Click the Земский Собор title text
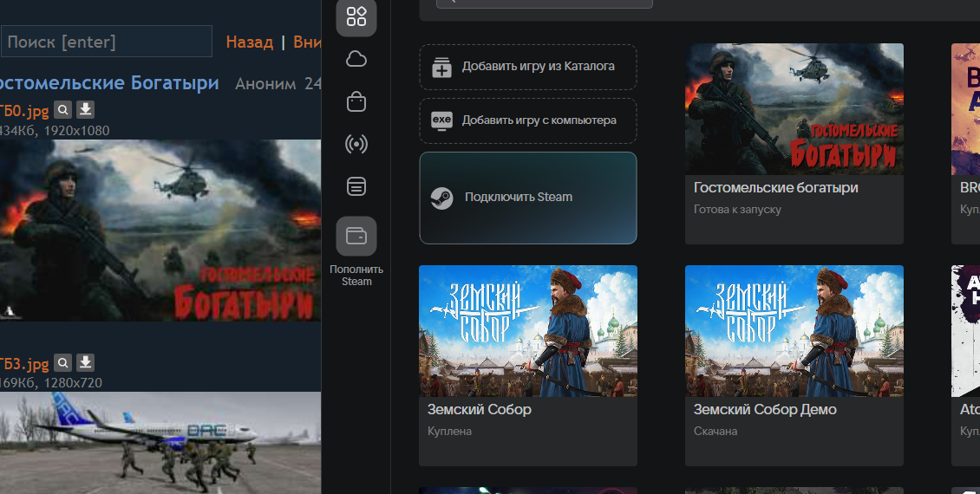 [480, 410]
